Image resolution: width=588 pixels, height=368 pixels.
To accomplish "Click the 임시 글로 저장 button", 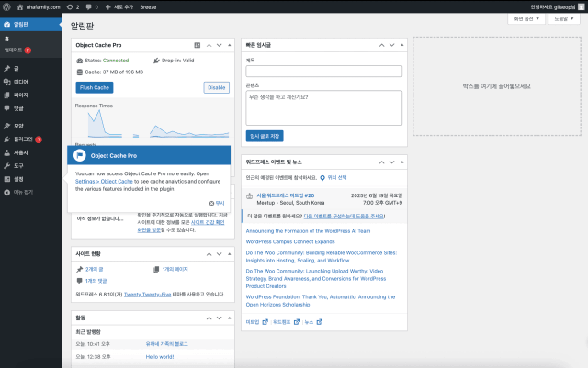I will click(265, 136).
